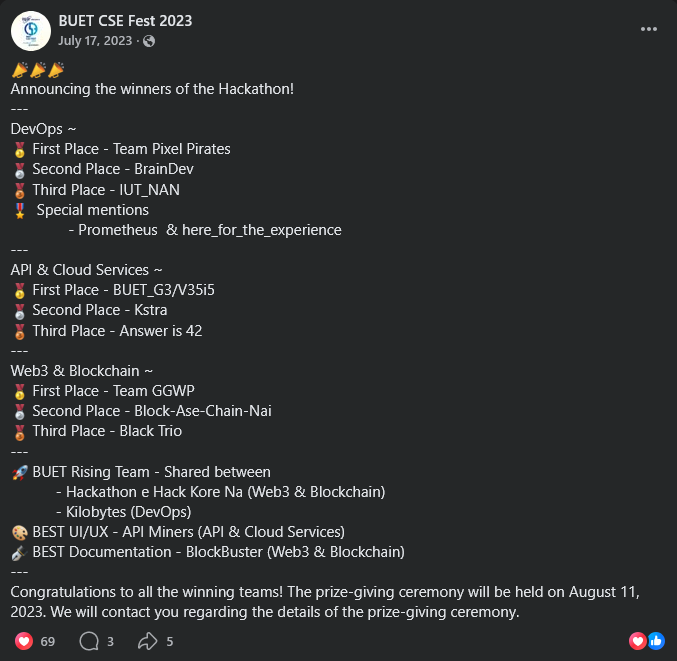The width and height of the screenshot is (677, 661).
Task: Open the three-dot post options menu
Action: click(x=648, y=29)
